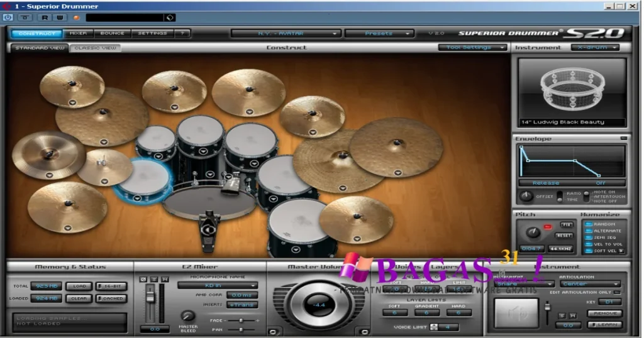The image size is (644, 338).
Task: Switch to the Mixer tab
Action: tap(78, 33)
